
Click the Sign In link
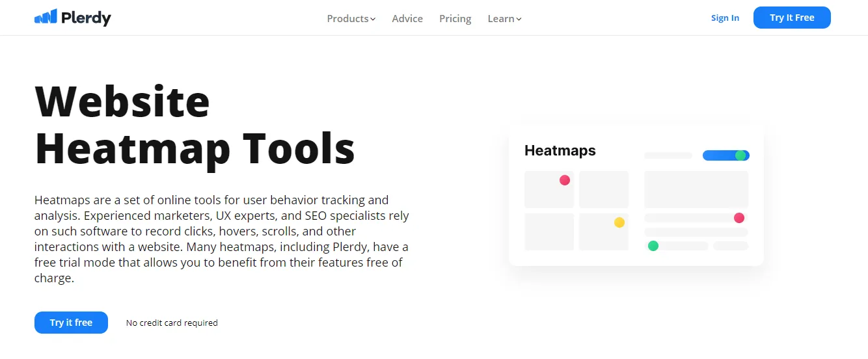point(725,18)
